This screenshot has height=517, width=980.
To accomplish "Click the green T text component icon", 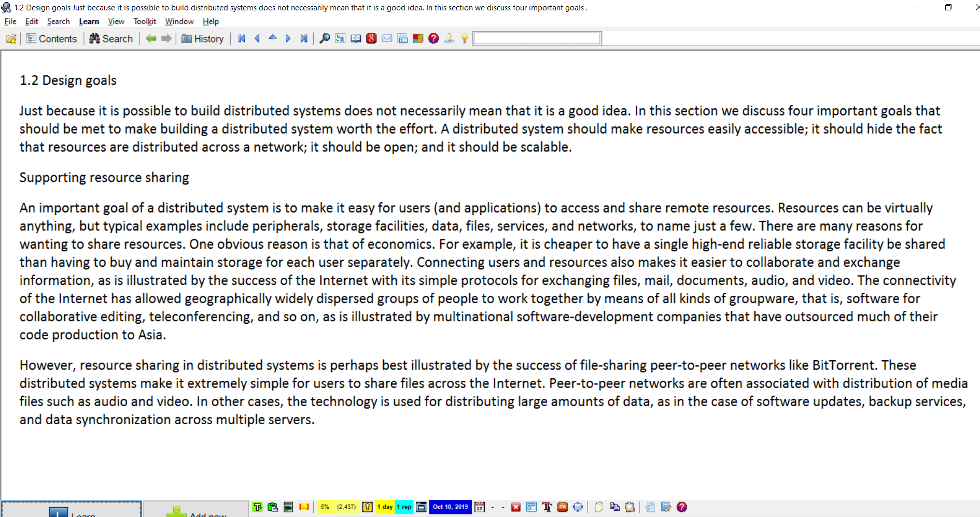I will (x=258, y=507).
